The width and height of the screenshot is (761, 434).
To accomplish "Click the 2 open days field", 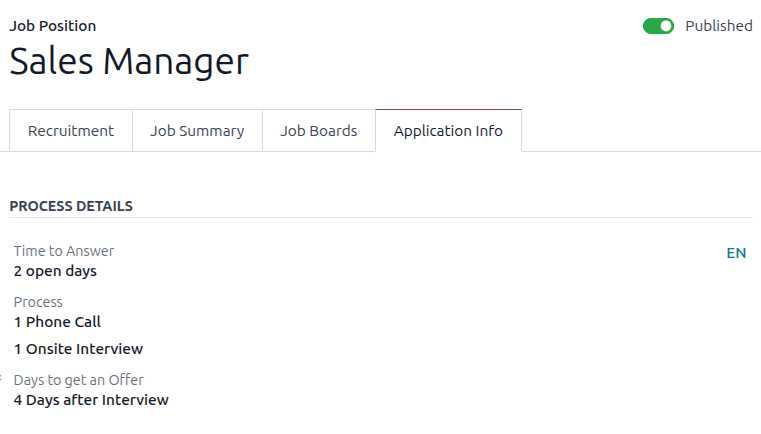I will pyautogui.click(x=55, y=271).
